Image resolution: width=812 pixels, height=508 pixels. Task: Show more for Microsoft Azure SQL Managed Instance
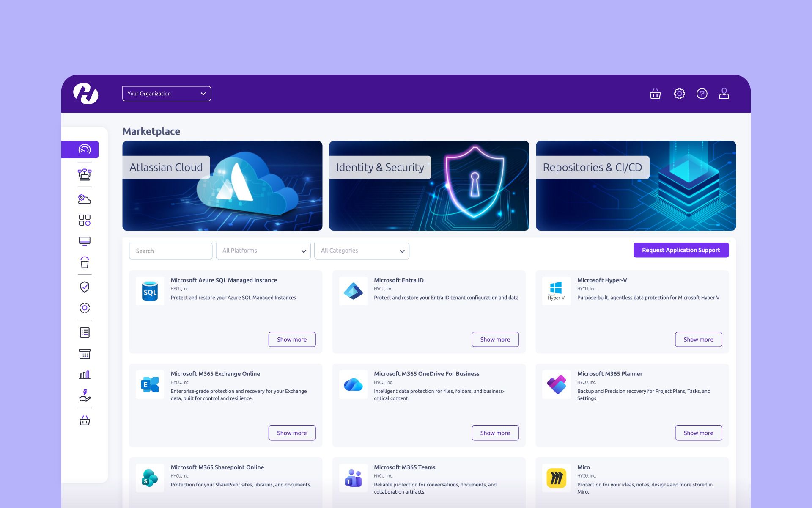pos(292,340)
